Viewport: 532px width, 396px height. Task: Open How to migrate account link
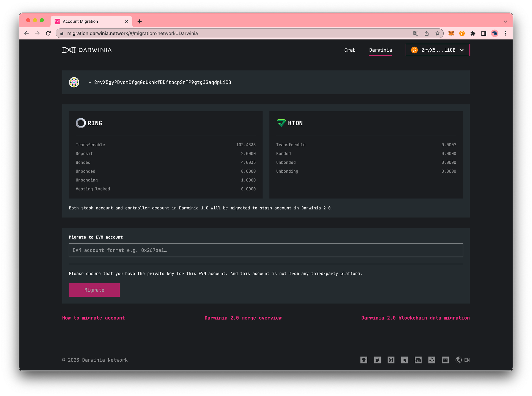click(93, 318)
